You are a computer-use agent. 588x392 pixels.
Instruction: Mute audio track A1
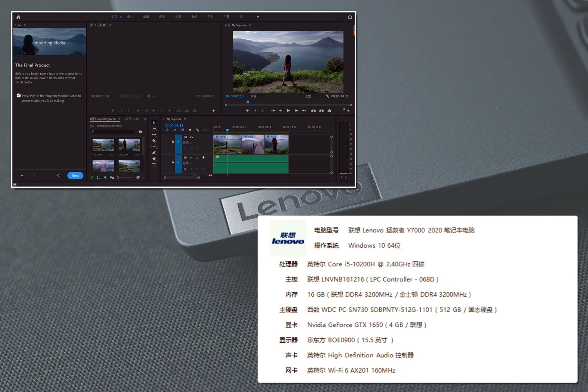click(192, 158)
